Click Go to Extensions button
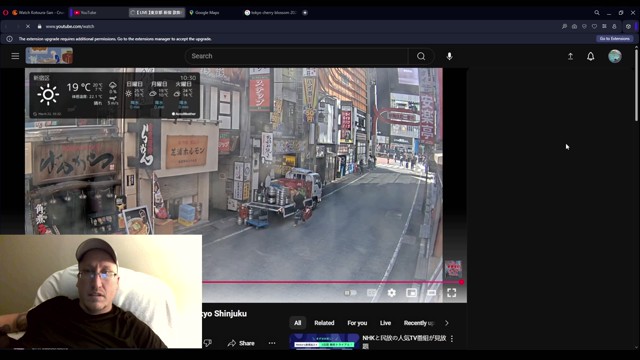The image size is (640, 360). [x=615, y=39]
